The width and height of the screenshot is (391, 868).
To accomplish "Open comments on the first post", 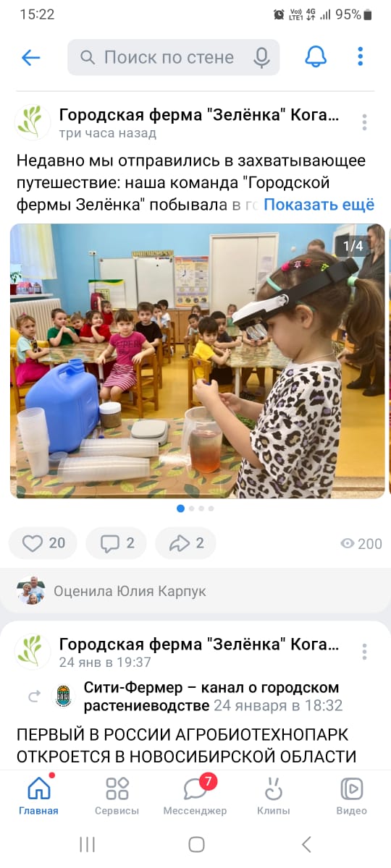I will click(116, 543).
